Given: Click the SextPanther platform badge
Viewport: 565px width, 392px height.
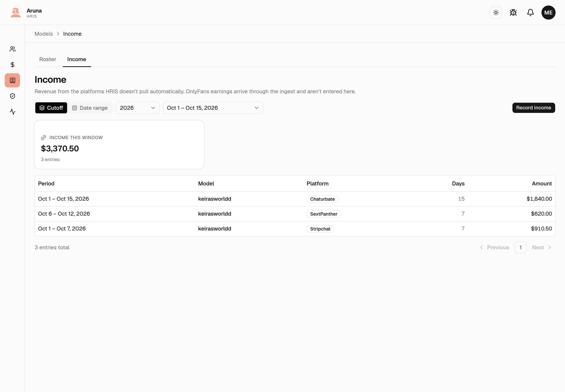Looking at the screenshot, I should click(x=324, y=214).
